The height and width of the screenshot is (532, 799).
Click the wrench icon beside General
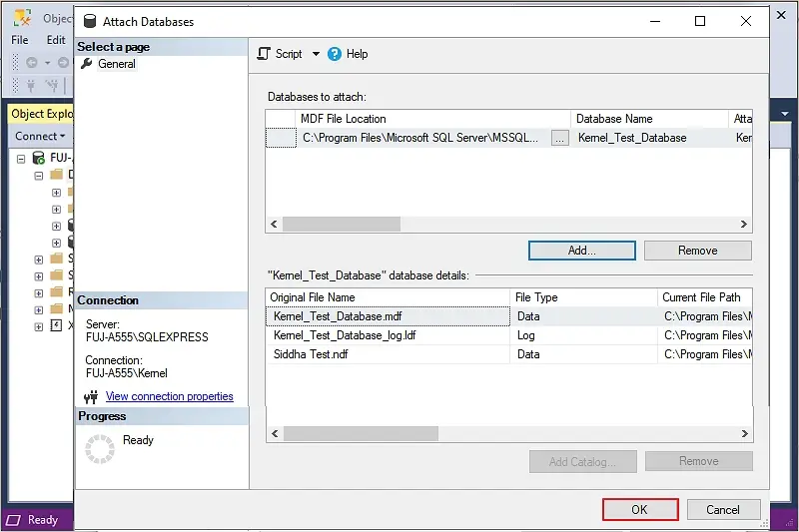(x=87, y=64)
